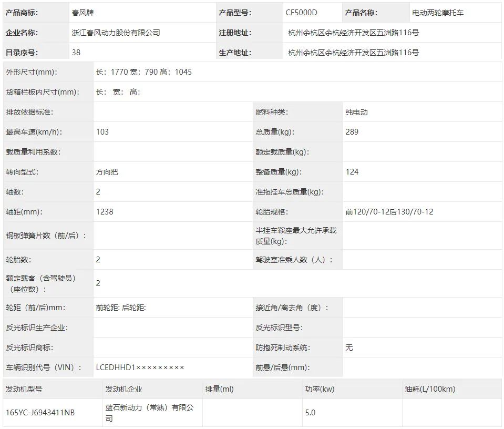Screen dimensions: 504x429
Task: Click motor maker 蓝石新动力（常熟）有限公司
Action: (149, 413)
